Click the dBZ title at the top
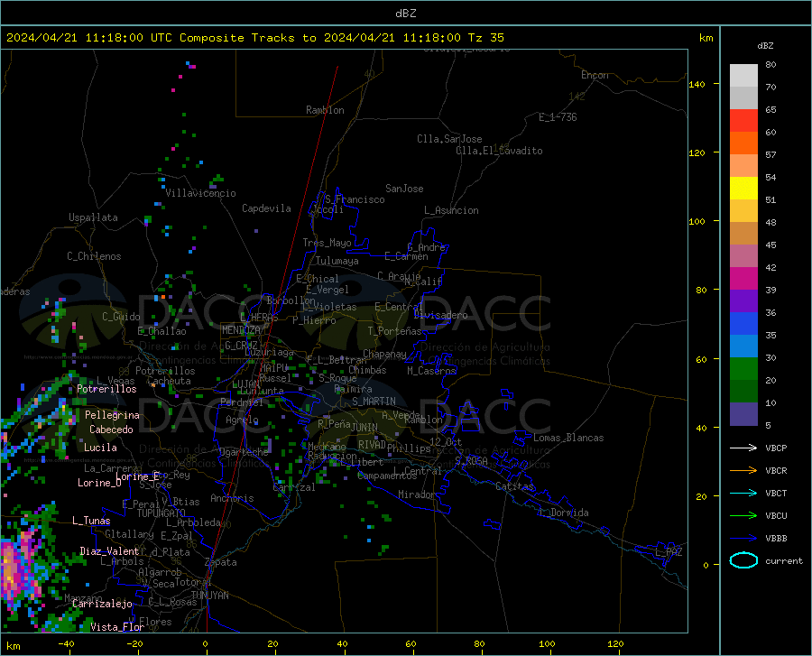 point(405,14)
